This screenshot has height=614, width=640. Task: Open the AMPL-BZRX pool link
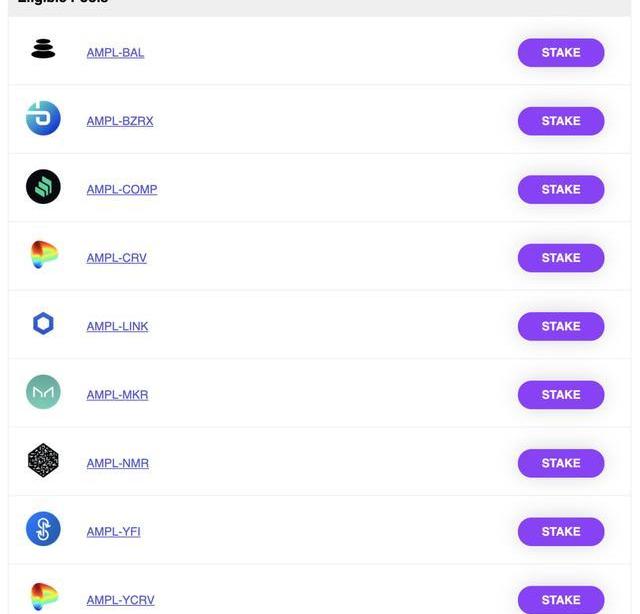pos(120,121)
